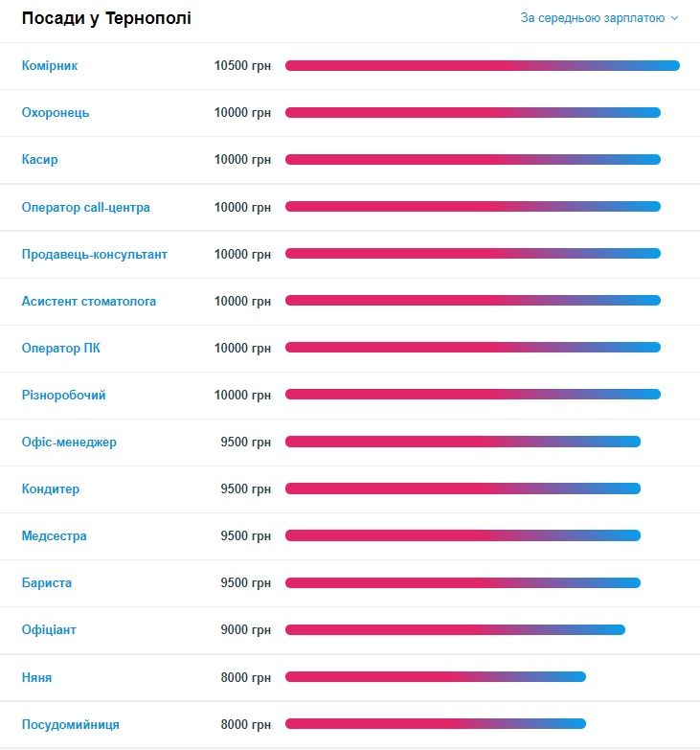This screenshot has height=750, width=700.
Task: Open the Охоронець position link
Action: tap(56, 113)
